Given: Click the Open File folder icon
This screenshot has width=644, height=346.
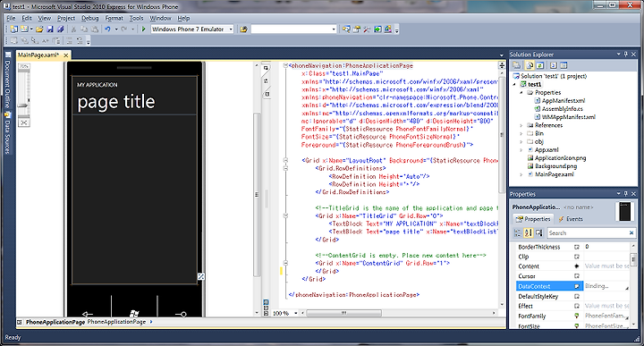Looking at the screenshot, I should click(x=39, y=30).
